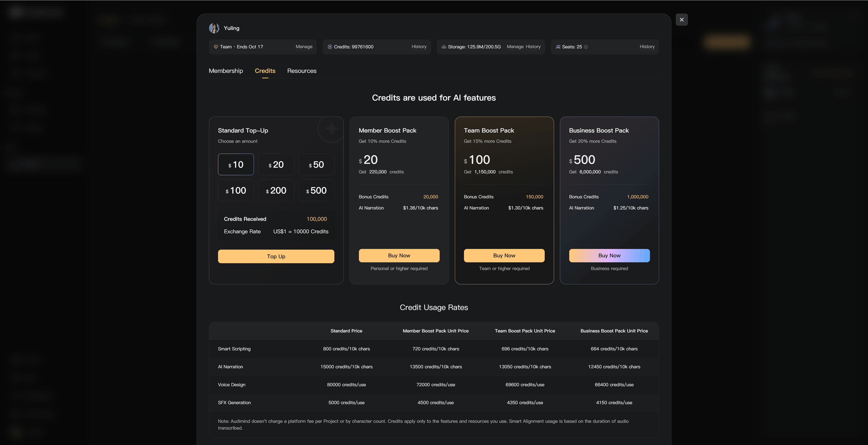The image size is (868, 445).
Task: Buy the Team Boost Pack now
Action: click(504, 256)
